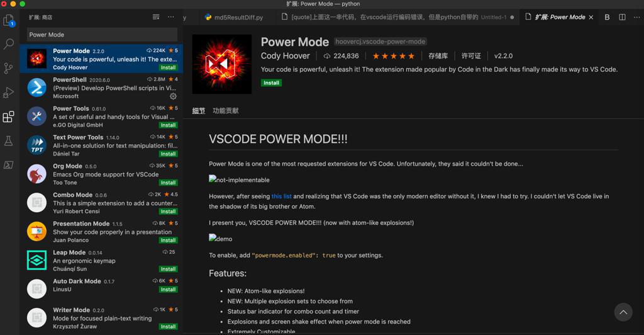
Task: Open editor more actions ellipsis
Action: [636, 17]
